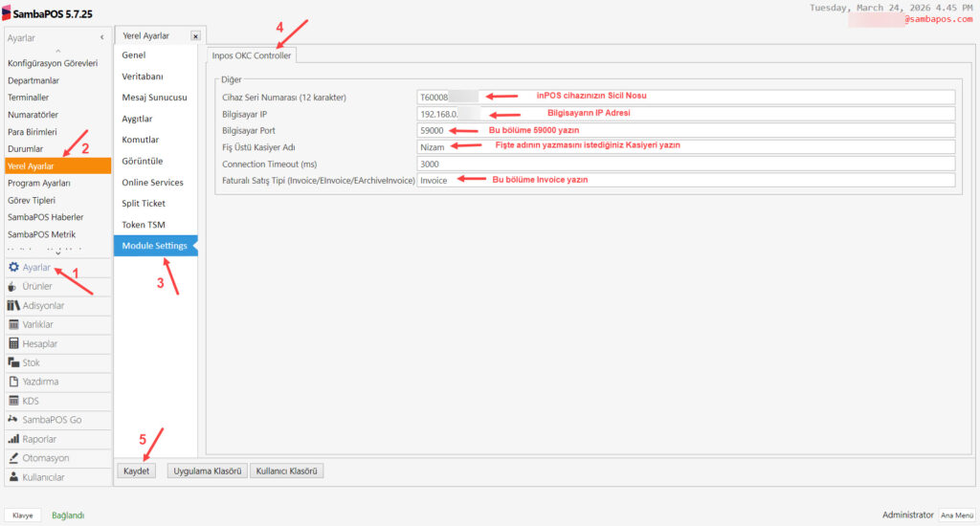
Task: Collapse the Ayarlar sidebar panel chevron
Action: click(x=101, y=36)
